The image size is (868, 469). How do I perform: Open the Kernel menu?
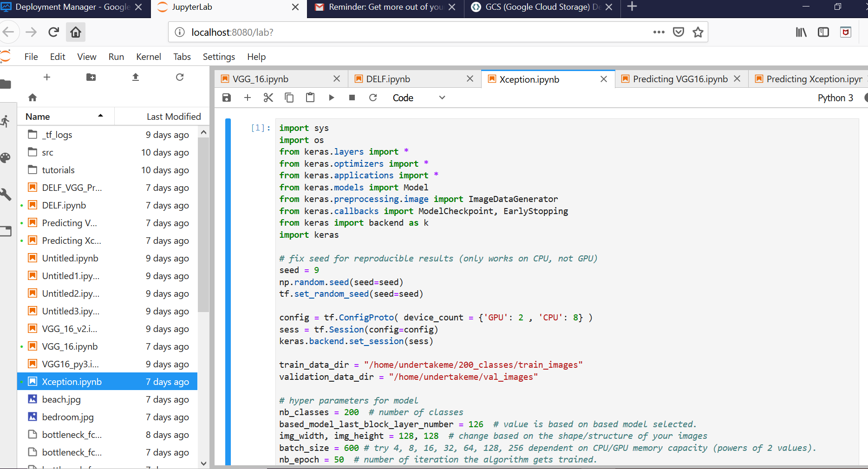[148, 57]
